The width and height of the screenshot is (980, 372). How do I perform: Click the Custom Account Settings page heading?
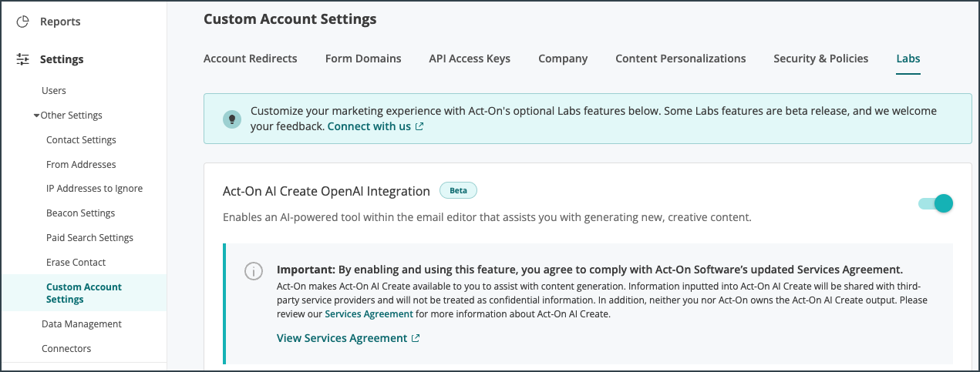tap(290, 19)
